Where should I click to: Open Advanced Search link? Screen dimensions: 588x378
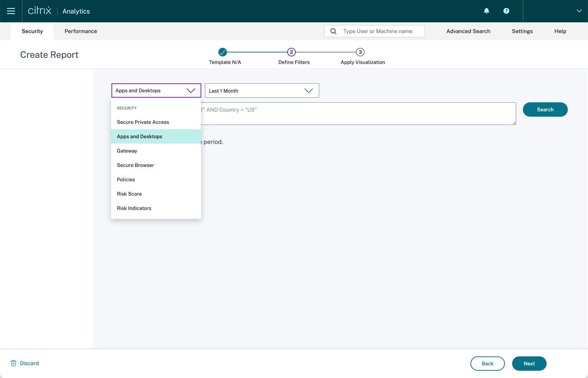[468, 31]
